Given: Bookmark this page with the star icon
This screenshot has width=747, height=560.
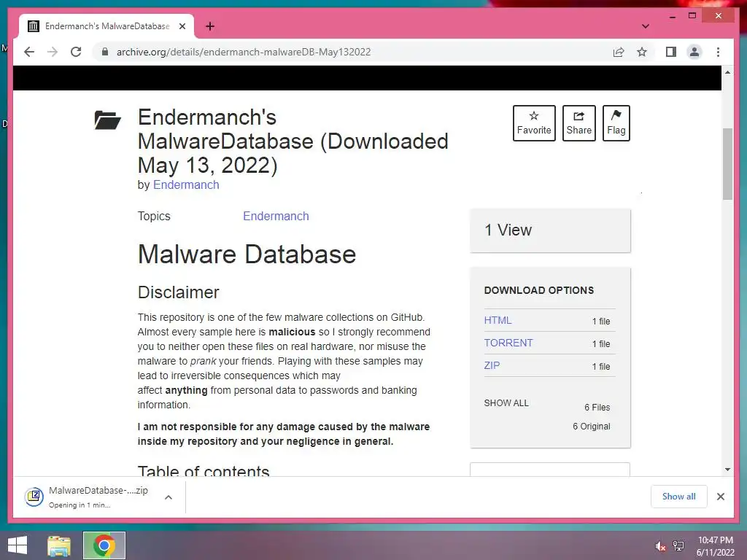Looking at the screenshot, I should point(642,52).
